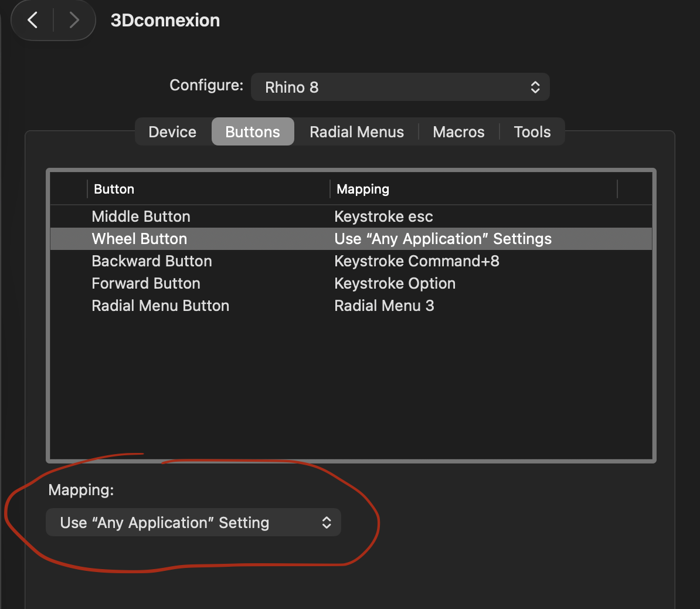This screenshot has width=700, height=609.
Task: Select the Forward Button row
Action: tap(351, 284)
